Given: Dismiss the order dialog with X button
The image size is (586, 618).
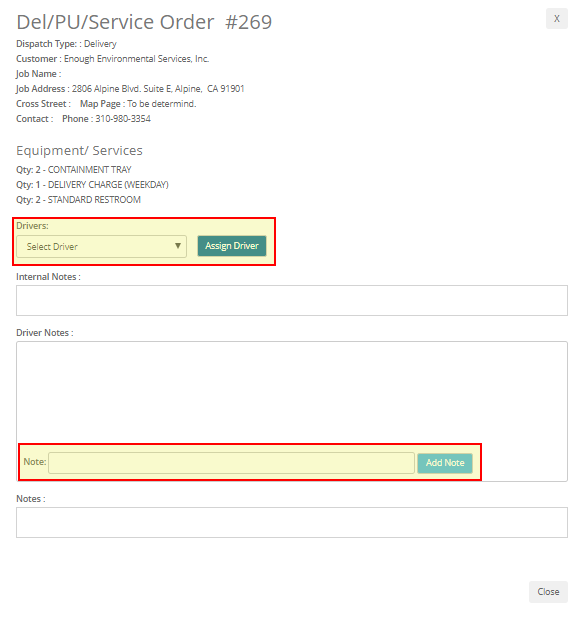Looking at the screenshot, I should pyautogui.click(x=556, y=19).
